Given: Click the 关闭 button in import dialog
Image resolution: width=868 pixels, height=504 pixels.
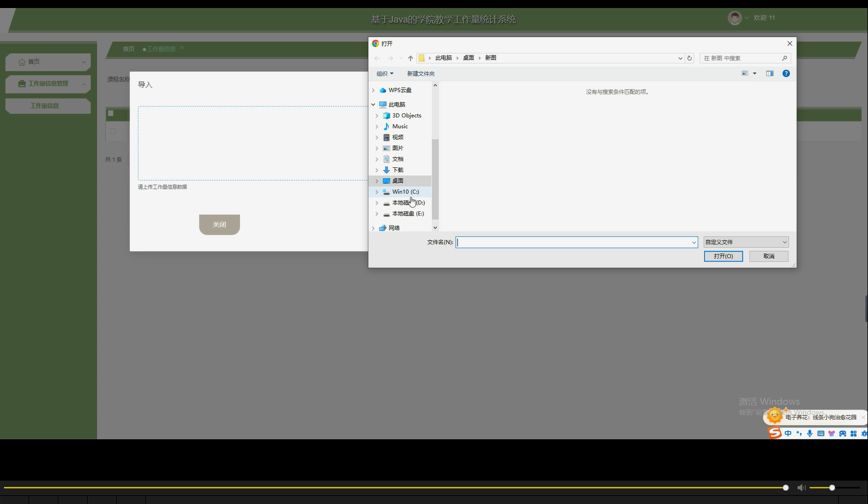Looking at the screenshot, I should point(219,225).
